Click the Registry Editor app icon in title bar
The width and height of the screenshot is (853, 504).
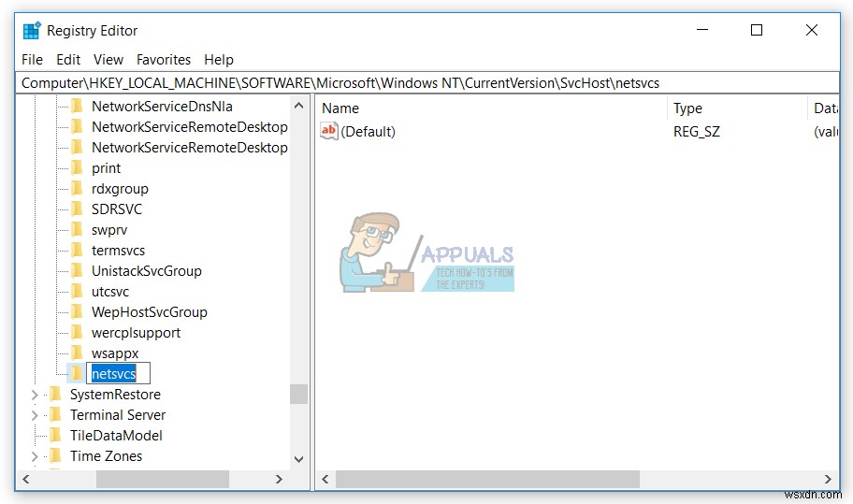pos(32,31)
